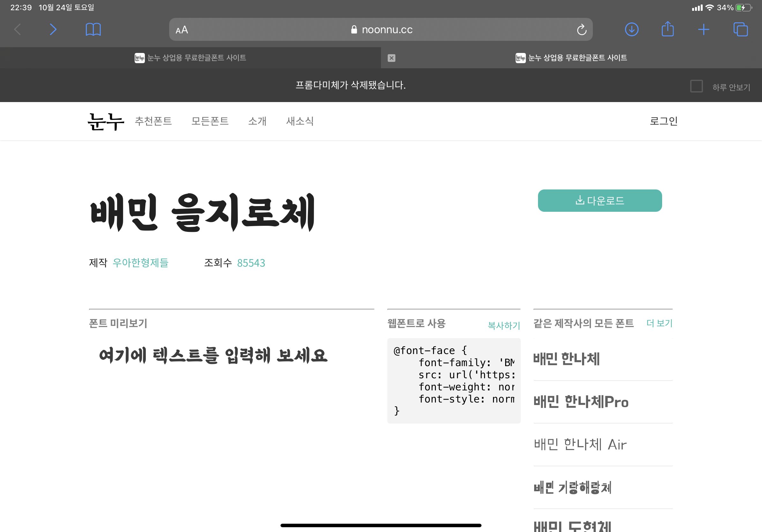Open the bookmarks book icon
This screenshot has width=762, height=532.
pos(93,30)
